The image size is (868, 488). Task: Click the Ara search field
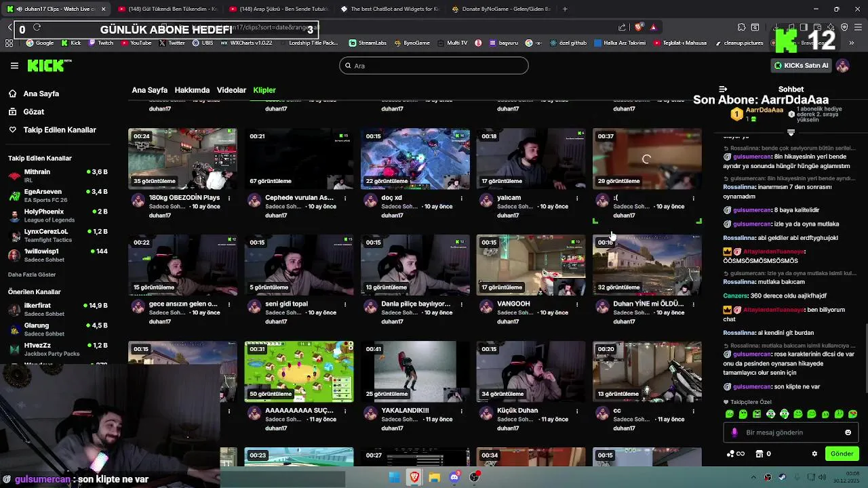coord(434,66)
